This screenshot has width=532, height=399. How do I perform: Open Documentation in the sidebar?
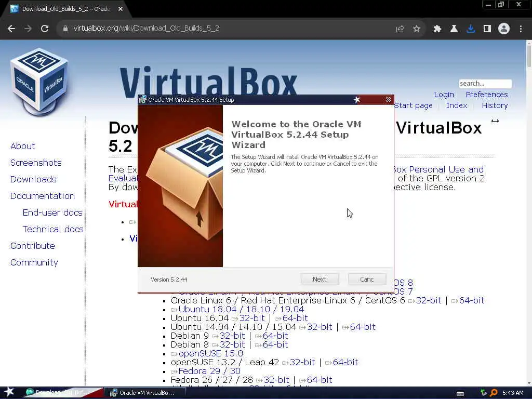coord(43,196)
